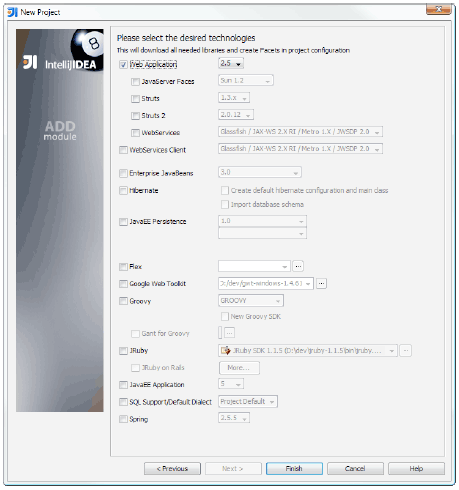The height and width of the screenshot is (490, 459).
Task: Click the browse button next to Gant for Groovy
Action: [229, 333]
